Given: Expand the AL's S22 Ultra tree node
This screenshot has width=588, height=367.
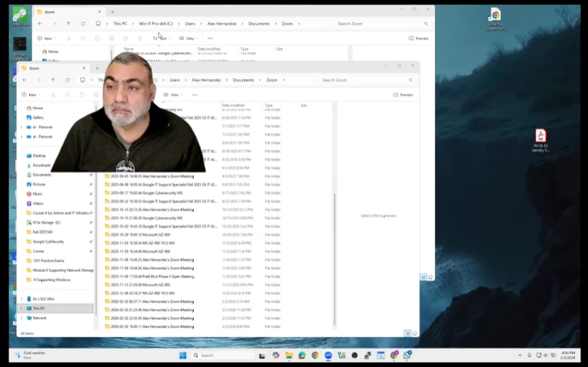Looking at the screenshot, I should coord(21,299).
